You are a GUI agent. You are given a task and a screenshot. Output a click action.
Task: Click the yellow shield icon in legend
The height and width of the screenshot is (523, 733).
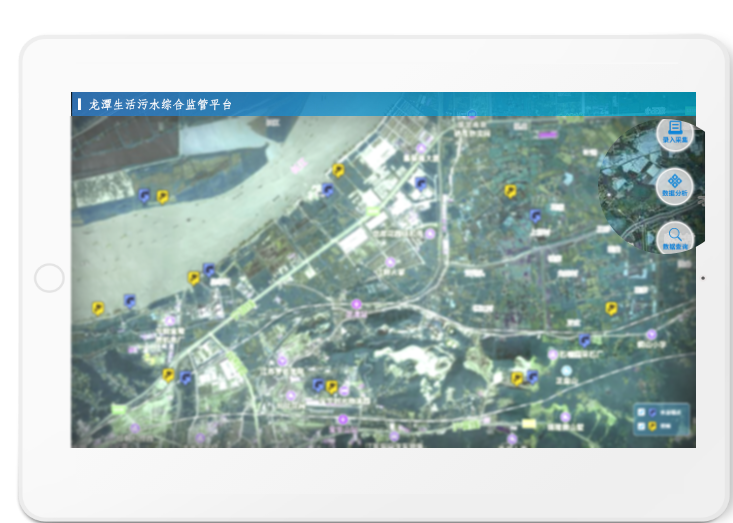pos(652,427)
